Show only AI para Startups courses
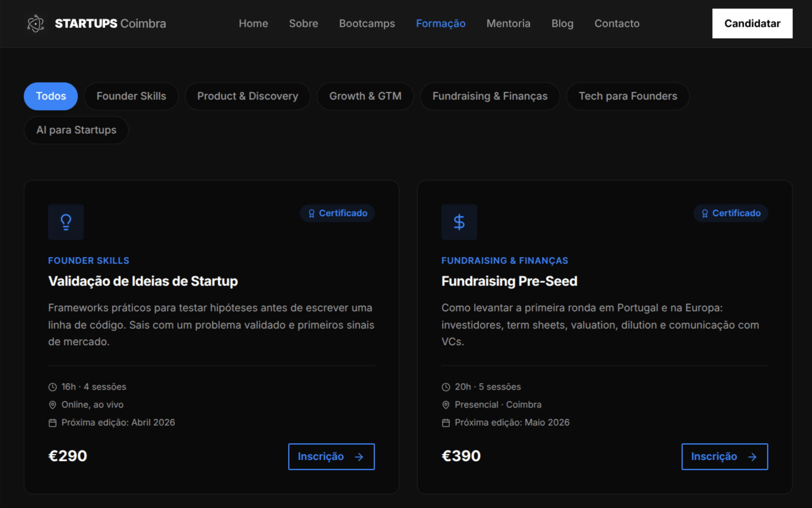The width and height of the screenshot is (812, 508). point(77,130)
